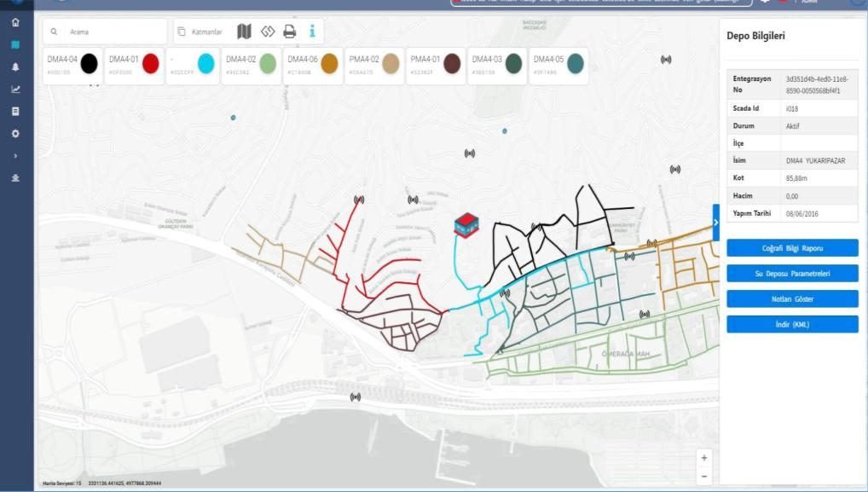868x492 pixels.
Task: Select the map icon in sidebar
Action: (15, 44)
